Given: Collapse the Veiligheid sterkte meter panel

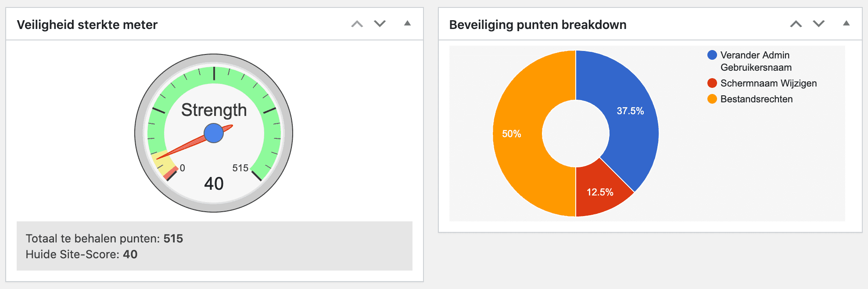Looking at the screenshot, I should click(407, 24).
